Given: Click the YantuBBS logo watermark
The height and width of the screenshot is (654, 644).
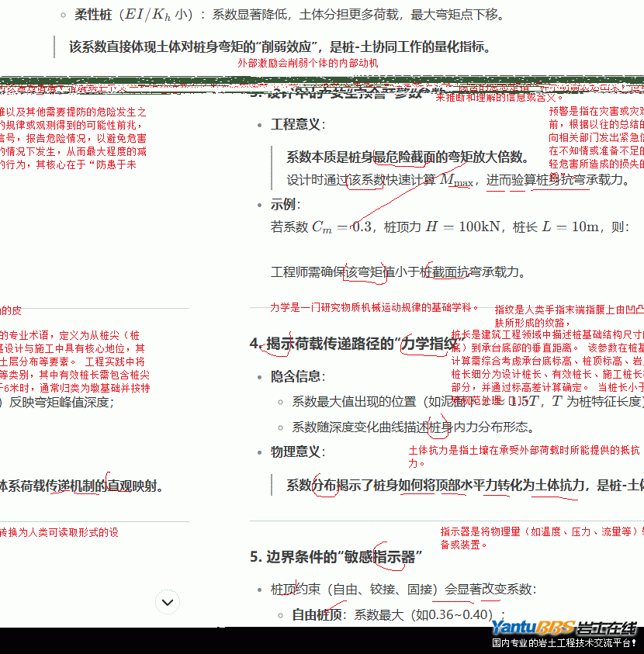Looking at the screenshot, I should tap(563, 628).
